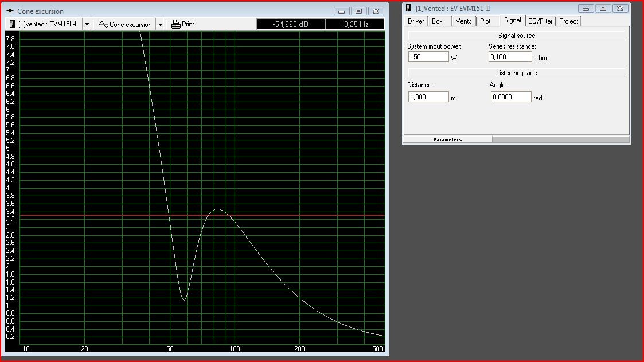This screenshot has width=644, height=362.
Task: Click the Distance input field
Action: point(428,97)
